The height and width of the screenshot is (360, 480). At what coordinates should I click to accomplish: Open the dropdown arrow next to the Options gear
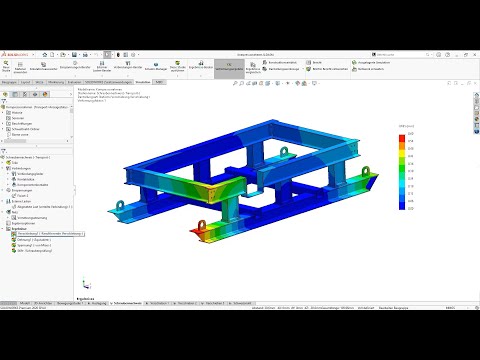click(138, 54)
